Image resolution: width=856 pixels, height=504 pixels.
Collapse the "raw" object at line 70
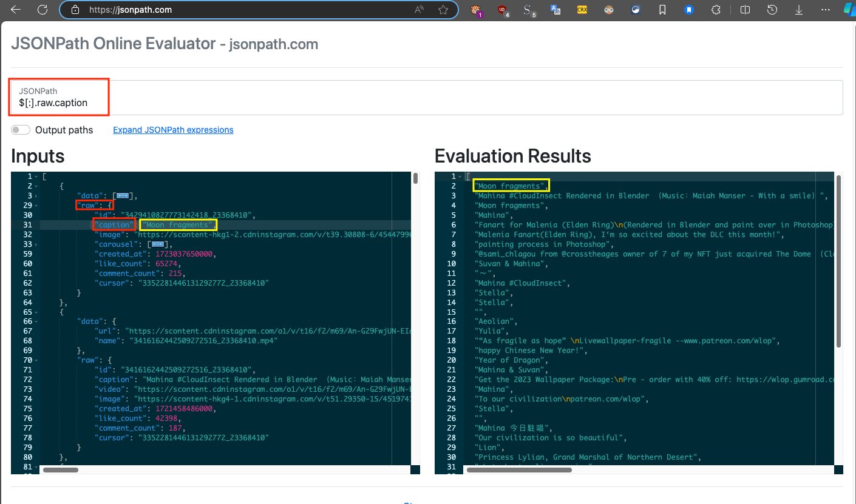(35, 360)
